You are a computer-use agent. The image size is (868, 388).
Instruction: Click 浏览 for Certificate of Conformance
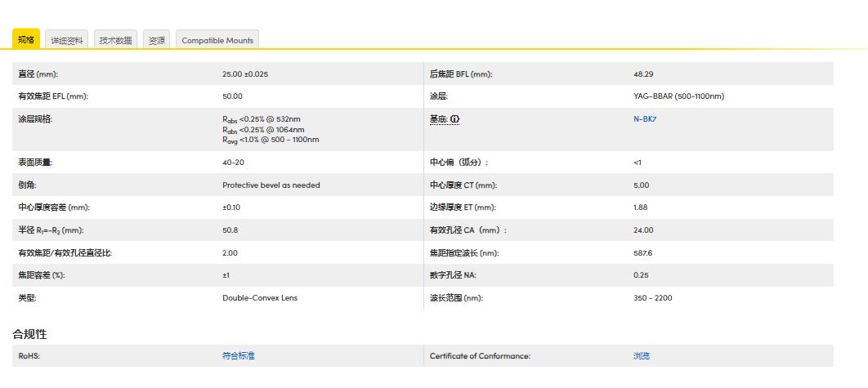point(642,356)
